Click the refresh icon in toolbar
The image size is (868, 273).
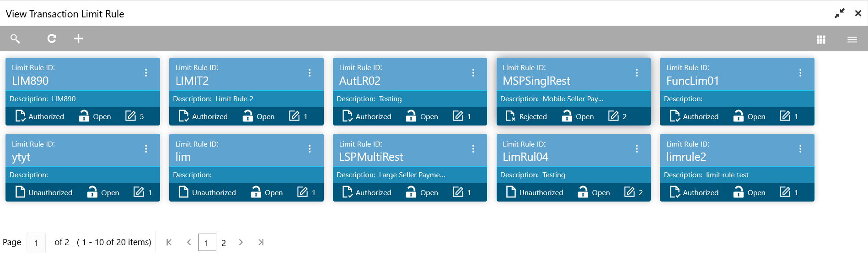click(x=52, y=39)
